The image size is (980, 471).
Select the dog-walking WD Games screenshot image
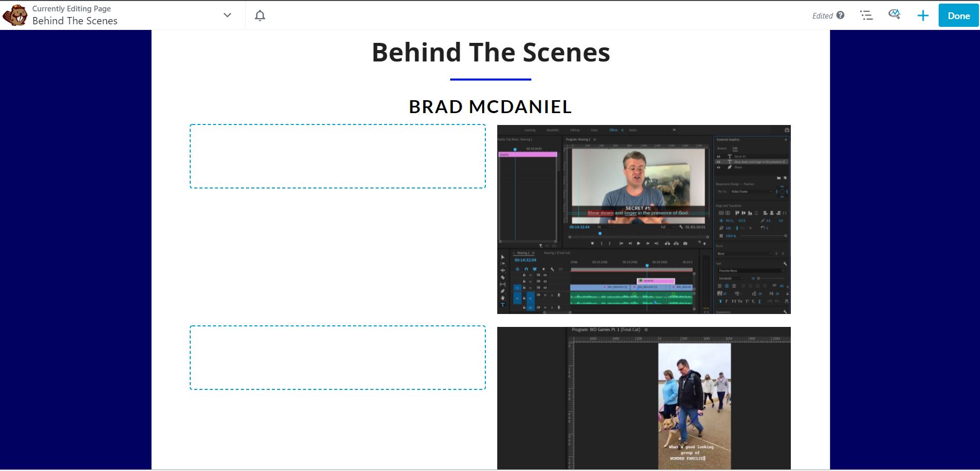click(x=644, y=398)
